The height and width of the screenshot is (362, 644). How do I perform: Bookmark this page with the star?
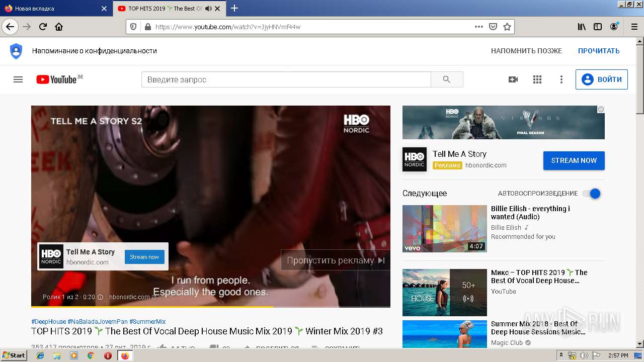point(507,27)
